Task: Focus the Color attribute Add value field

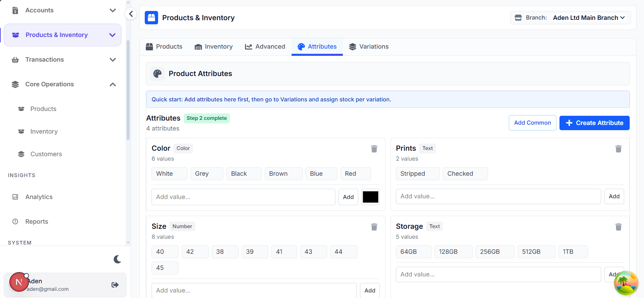Action: (243, 197)
